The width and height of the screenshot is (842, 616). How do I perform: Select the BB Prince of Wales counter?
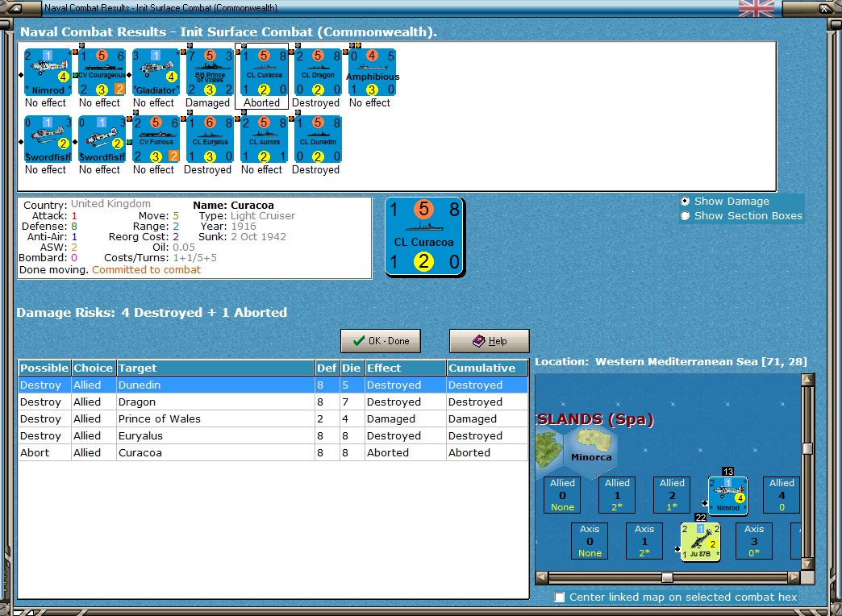(x=210, y=73)
